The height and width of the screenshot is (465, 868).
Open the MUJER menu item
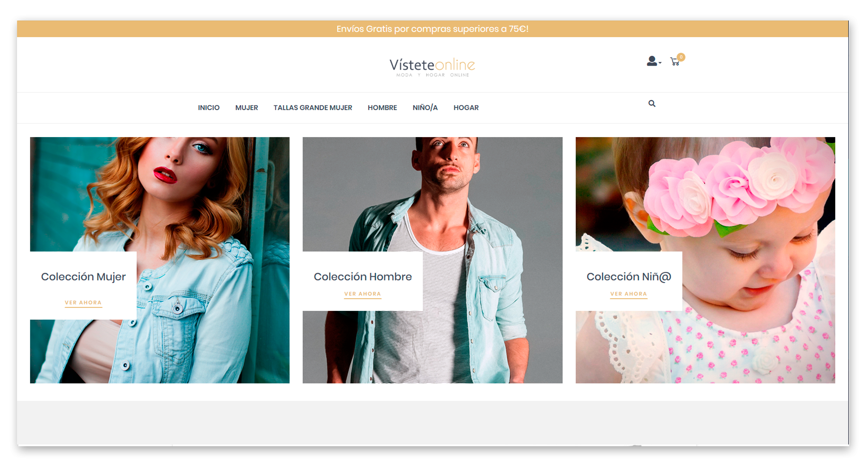tap(246, 107)
